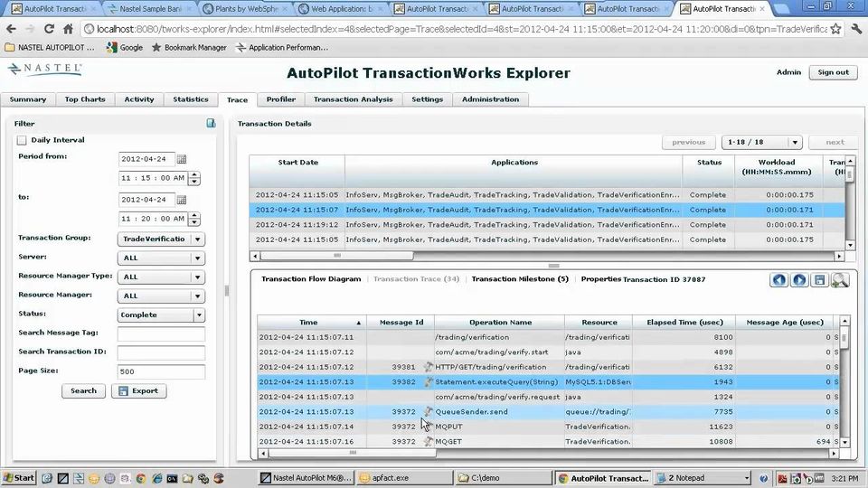
Task: Reload the page with browser refresh icon
Action: (x=49, y=29)
